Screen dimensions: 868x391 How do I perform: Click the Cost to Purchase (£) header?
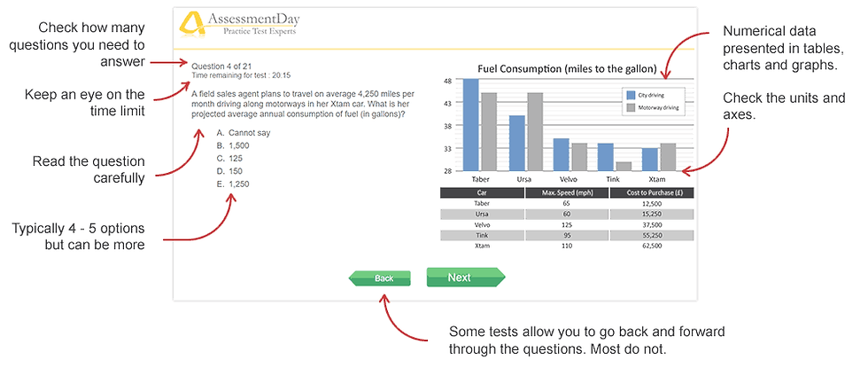[x=651, y=192]
